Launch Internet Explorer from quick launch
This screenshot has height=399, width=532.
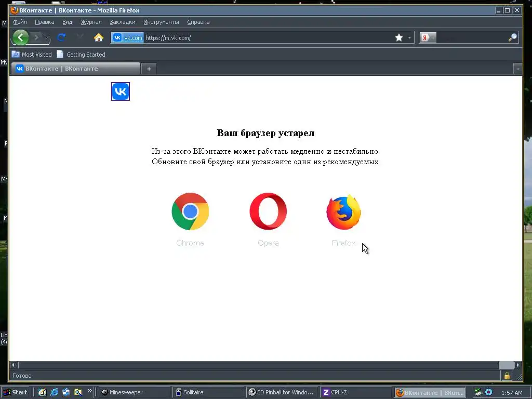(x=54, y=392)
